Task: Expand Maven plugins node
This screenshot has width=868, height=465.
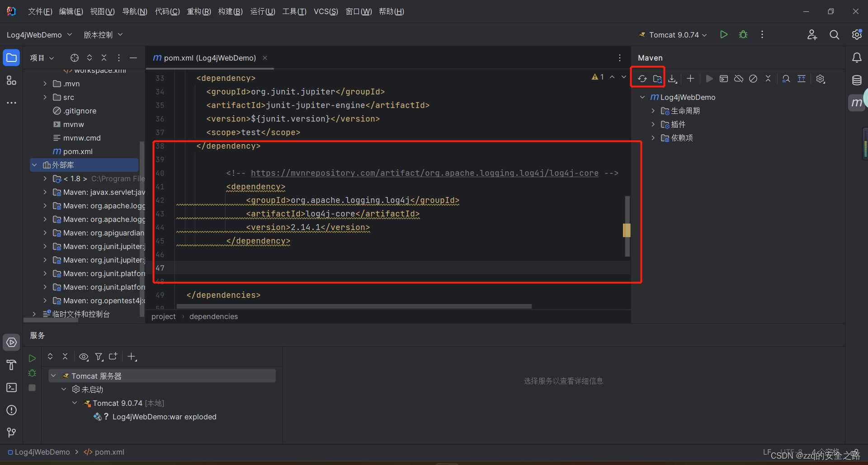Action: click(653, 124)
